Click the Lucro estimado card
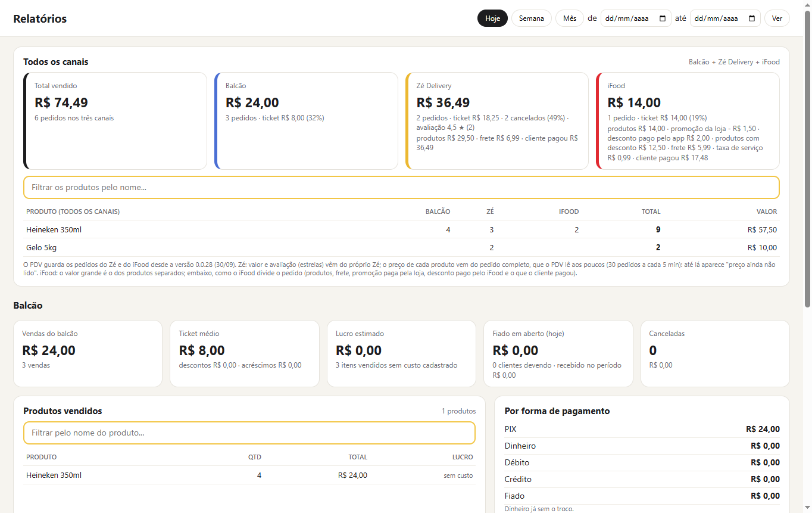Screen dimensions: 812x513 tap(401, 354)
